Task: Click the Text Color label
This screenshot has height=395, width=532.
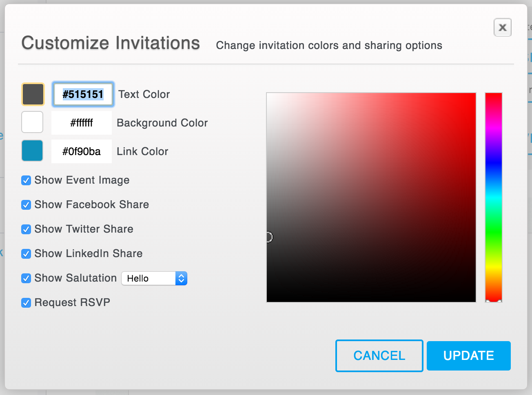Action: [144, 94]
